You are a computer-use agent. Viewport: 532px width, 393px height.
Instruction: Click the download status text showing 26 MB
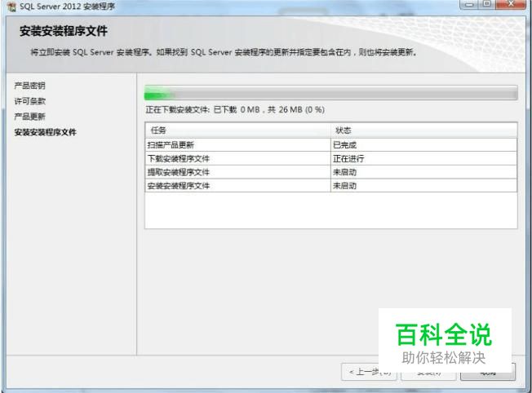coord(235,110)
